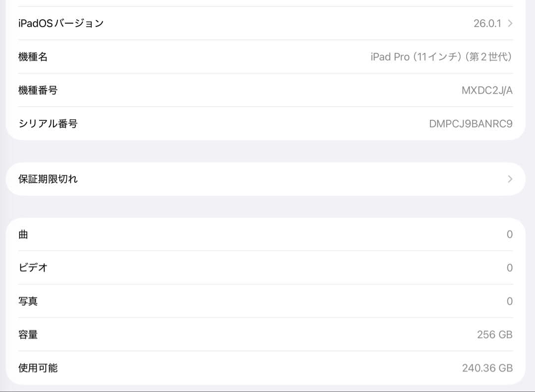Select the 機種番号 row
The image size is (535, 392).
point(267,90)
